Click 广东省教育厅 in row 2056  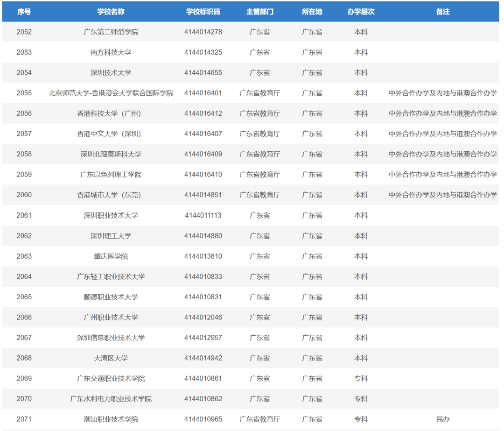(259, 113)
